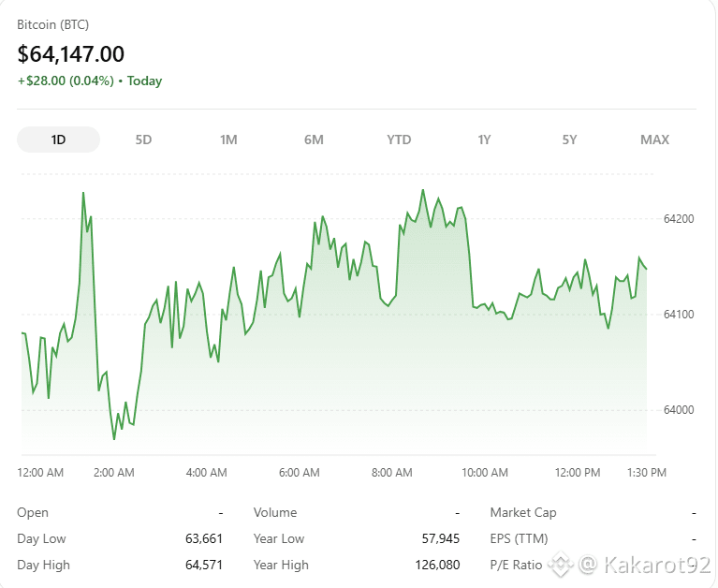Click the 1:30 PM time label
Screen dimensions: 718x588
(x=647, y=473)
